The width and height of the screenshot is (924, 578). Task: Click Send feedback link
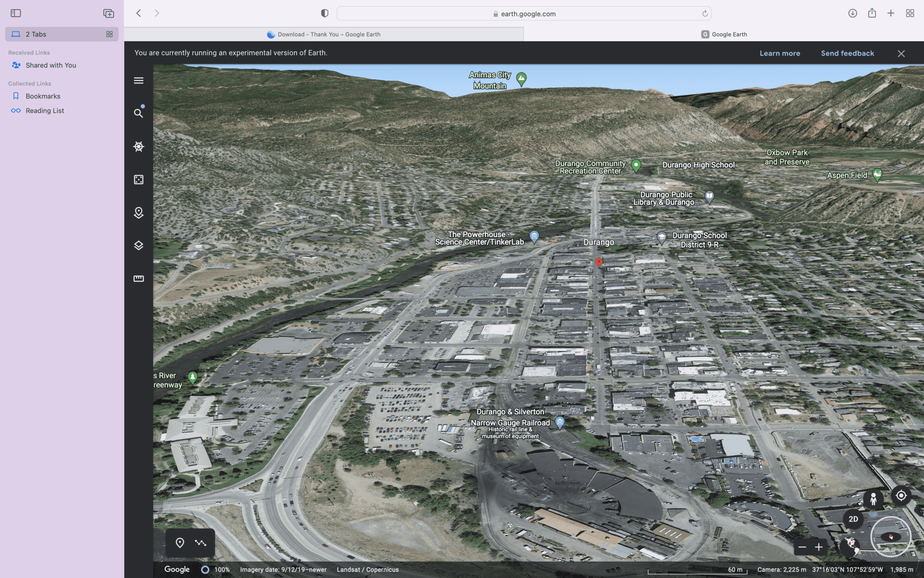847,53
